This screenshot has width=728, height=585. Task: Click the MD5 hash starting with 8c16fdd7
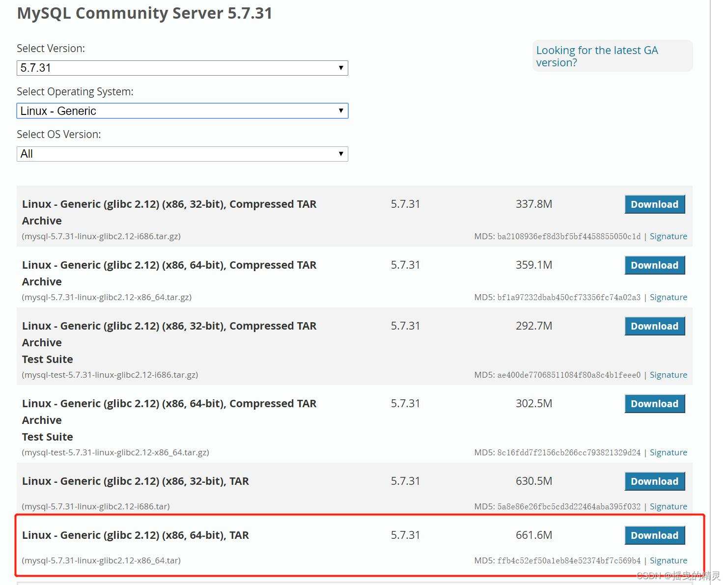569,453
